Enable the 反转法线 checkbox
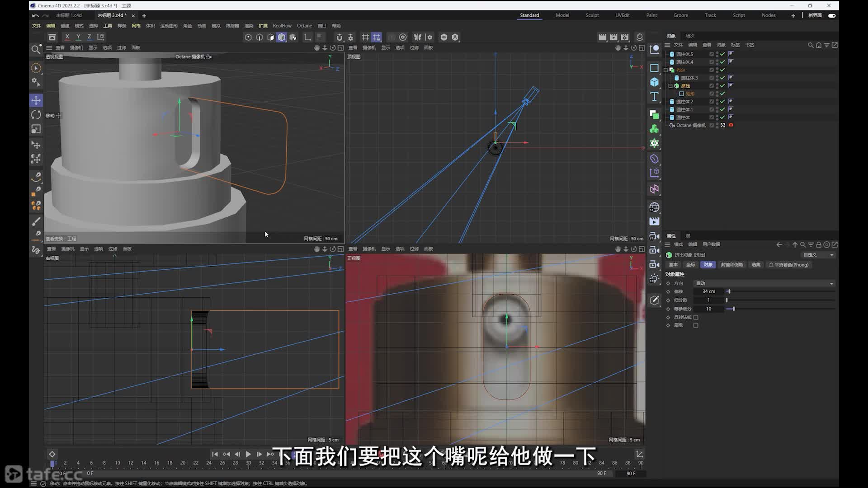The image size is (868, 488). pyautogui.click(x=696, y=317)
